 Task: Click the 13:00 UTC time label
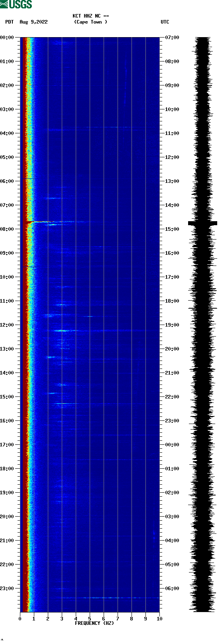point(172,181)
